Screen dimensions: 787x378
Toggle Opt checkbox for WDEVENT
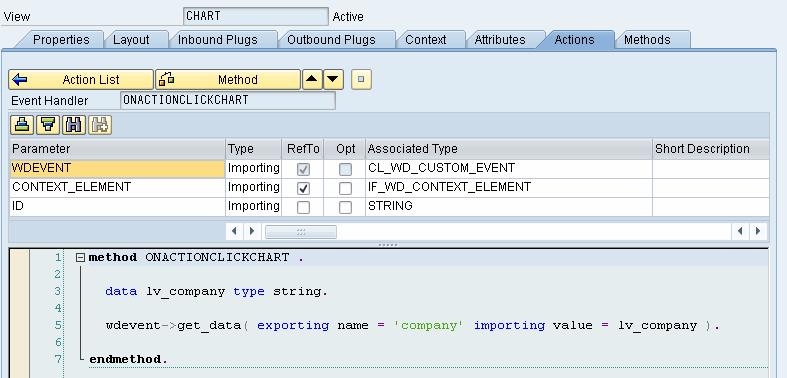click(345, 169)
